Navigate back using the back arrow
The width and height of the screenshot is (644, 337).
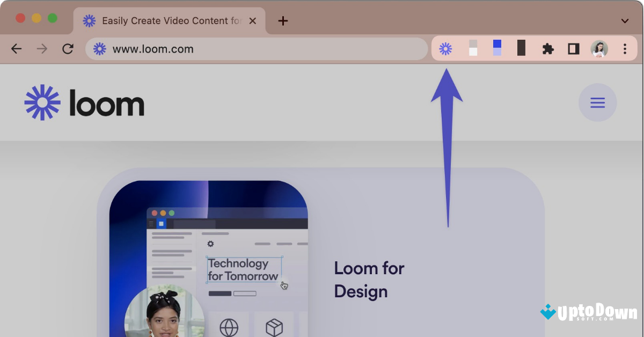tap(16, 48)
